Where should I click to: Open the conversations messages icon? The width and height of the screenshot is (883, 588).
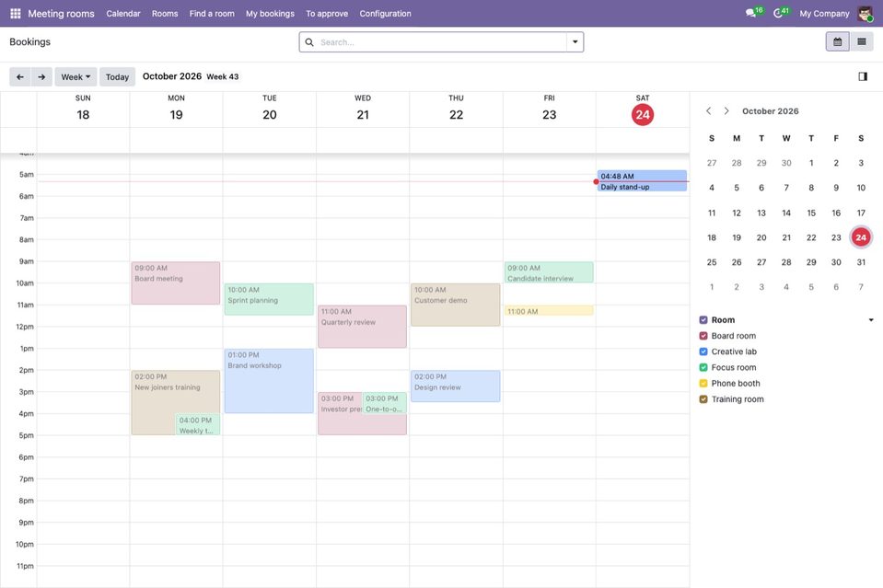[x=750, y=13]
